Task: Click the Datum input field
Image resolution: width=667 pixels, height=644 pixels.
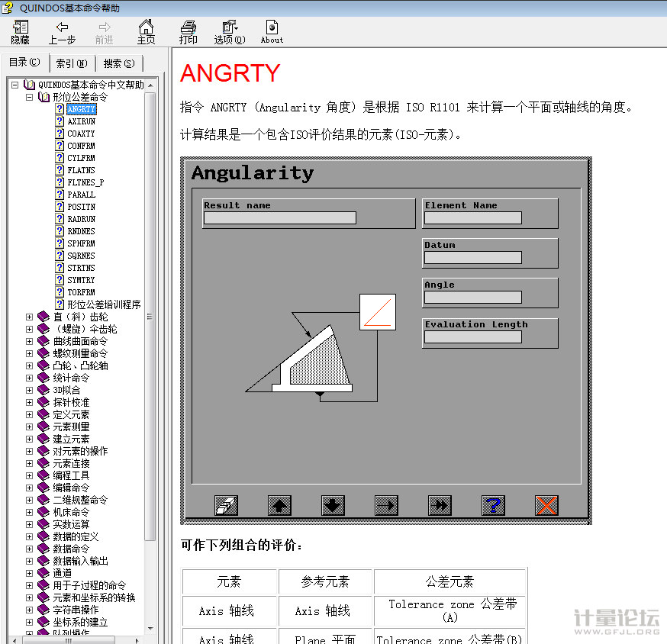Action: tap(472, 258)
